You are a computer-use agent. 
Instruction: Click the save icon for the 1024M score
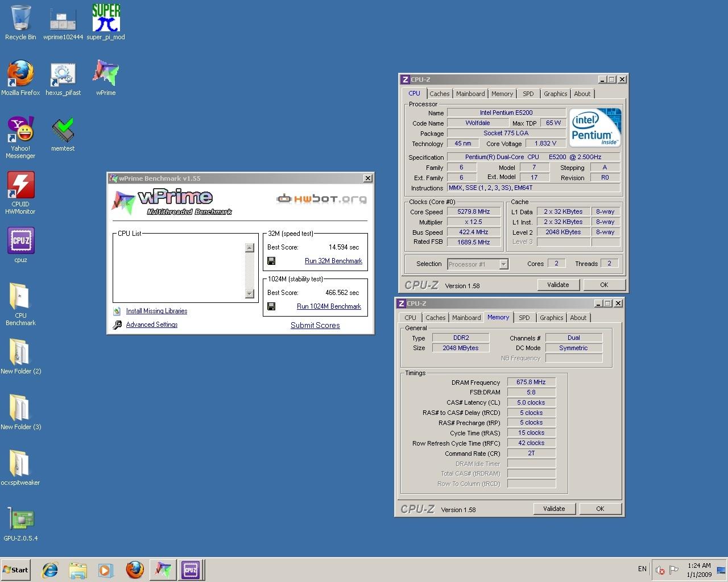click(271, 306)
